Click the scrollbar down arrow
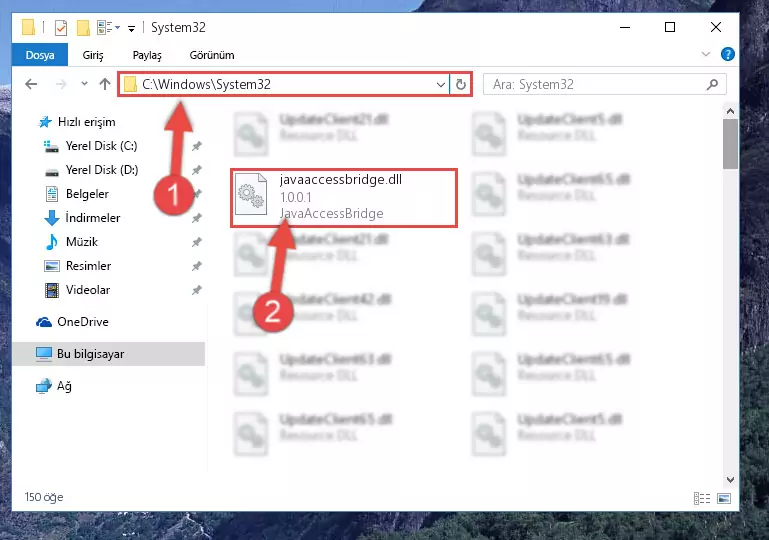This screenshot has width=769, height=540. pyautogui.click(x=730, y=479)
